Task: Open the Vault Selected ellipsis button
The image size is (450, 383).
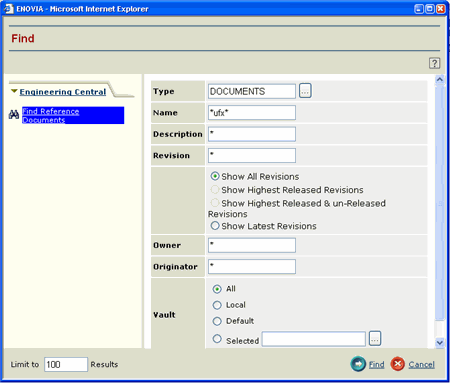Action: 375,339
